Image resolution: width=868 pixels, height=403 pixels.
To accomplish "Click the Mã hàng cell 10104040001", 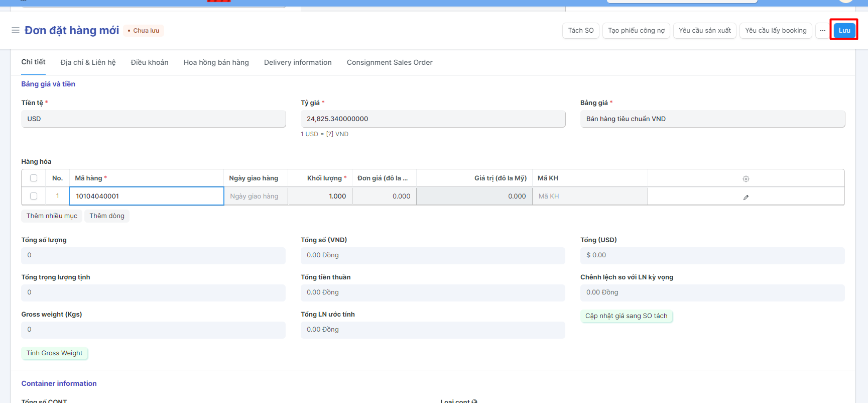I will click(146, 196).
